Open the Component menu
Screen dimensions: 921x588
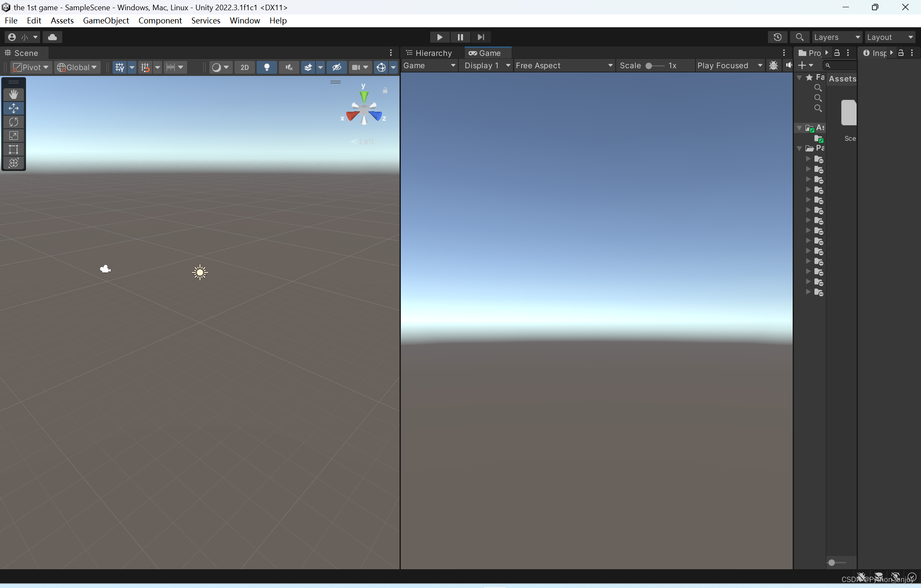(x=159, y=20)
